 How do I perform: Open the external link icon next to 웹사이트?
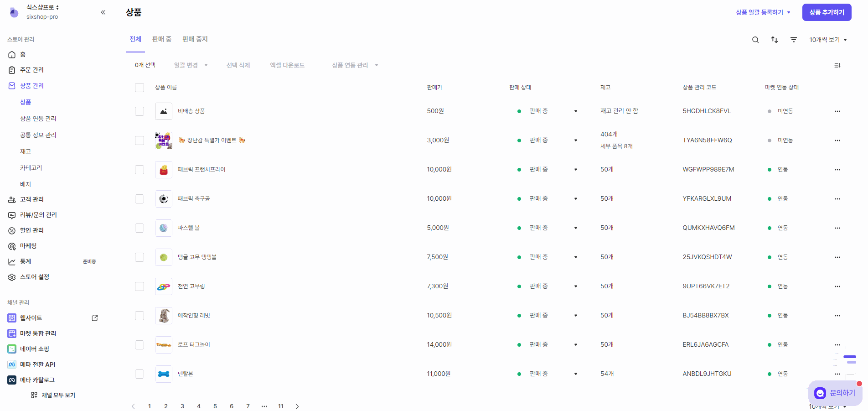click(95, 318)
